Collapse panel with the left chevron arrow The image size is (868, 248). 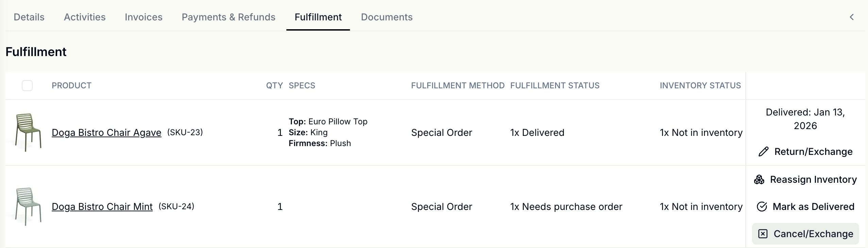852,17
